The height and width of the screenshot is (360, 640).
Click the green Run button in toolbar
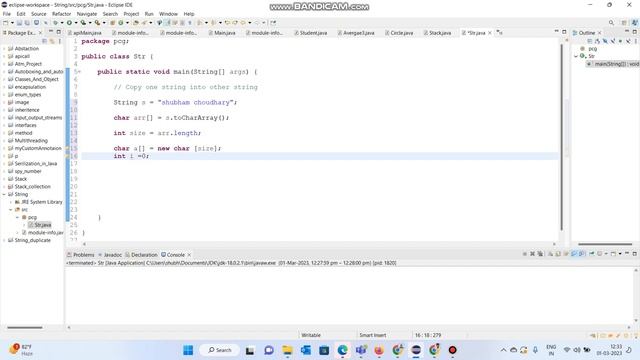click(x=69, y=23)
